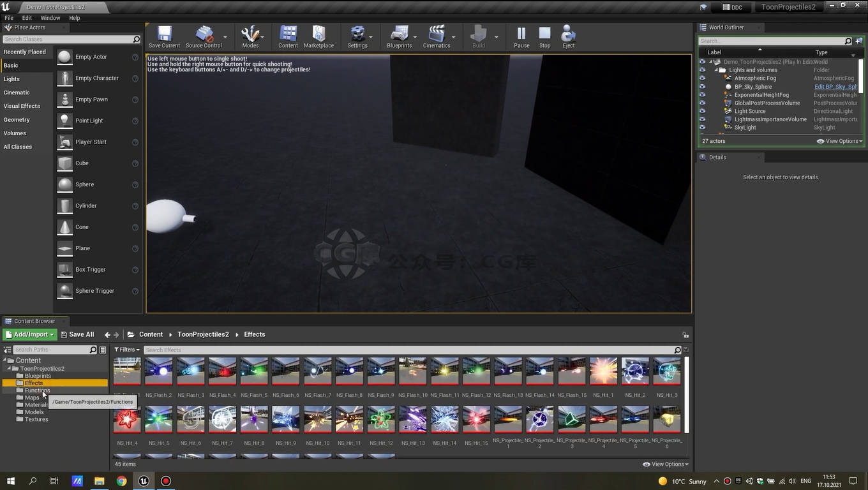The image size is (868, 490).
Task: Click the Blueprints toolbar icon
Action: coord(399,36)
